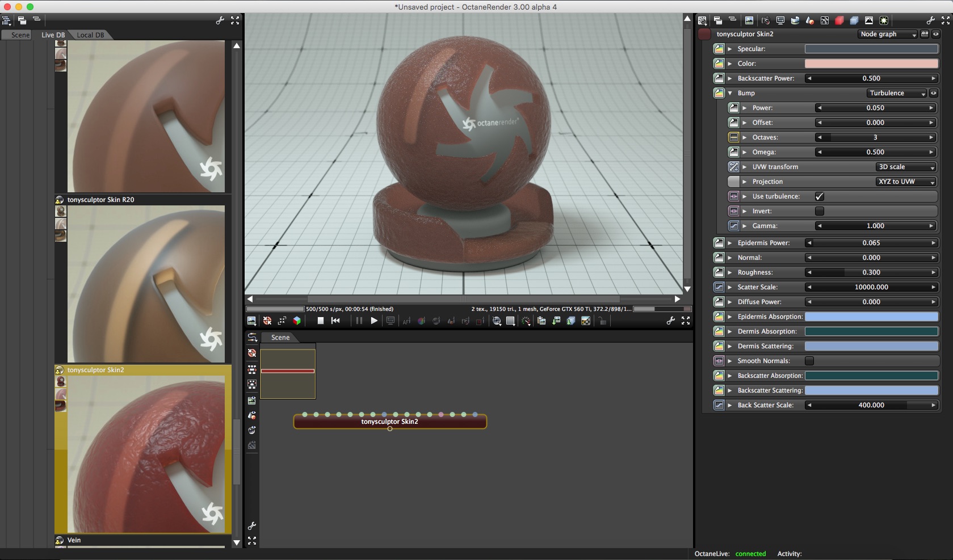953x560 pixels.
Task: Click the eye button next to Turbulence dropdown
Action: click(x=933, y=93)
